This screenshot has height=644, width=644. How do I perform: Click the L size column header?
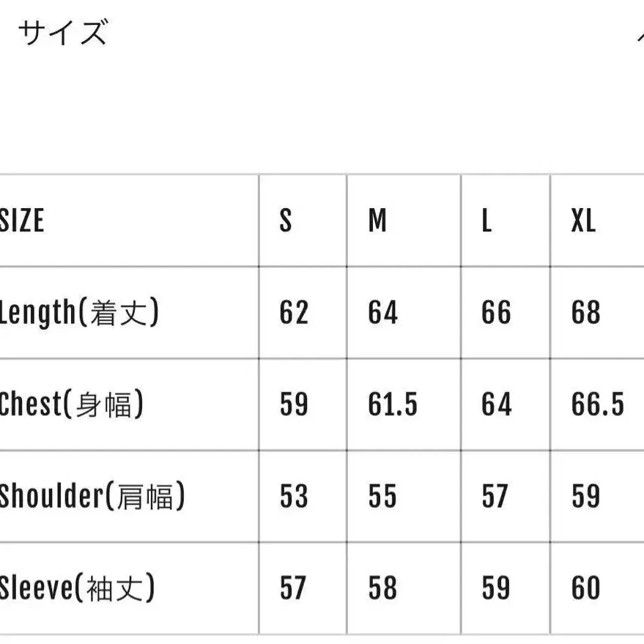(x=486, y=221)
